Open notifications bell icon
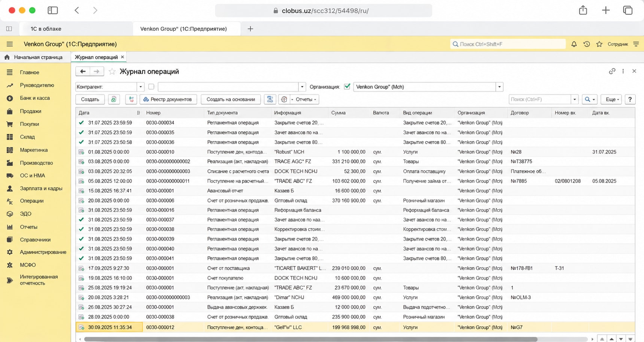Image resolution: width=644 pixels, height=342 pixels. pos(574,44)
